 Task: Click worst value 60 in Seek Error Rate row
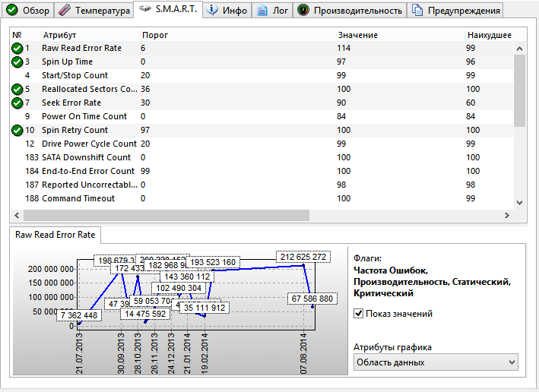[x=471, y=103]
